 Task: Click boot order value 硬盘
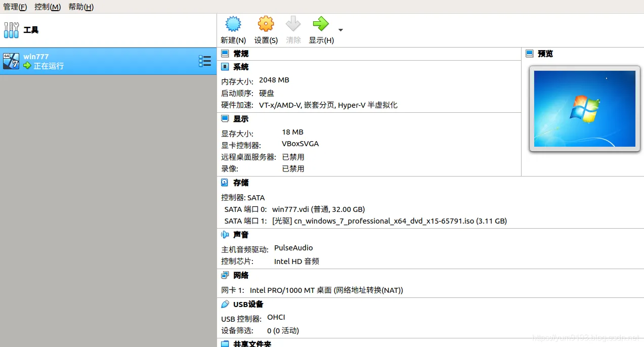click(267, 93)
